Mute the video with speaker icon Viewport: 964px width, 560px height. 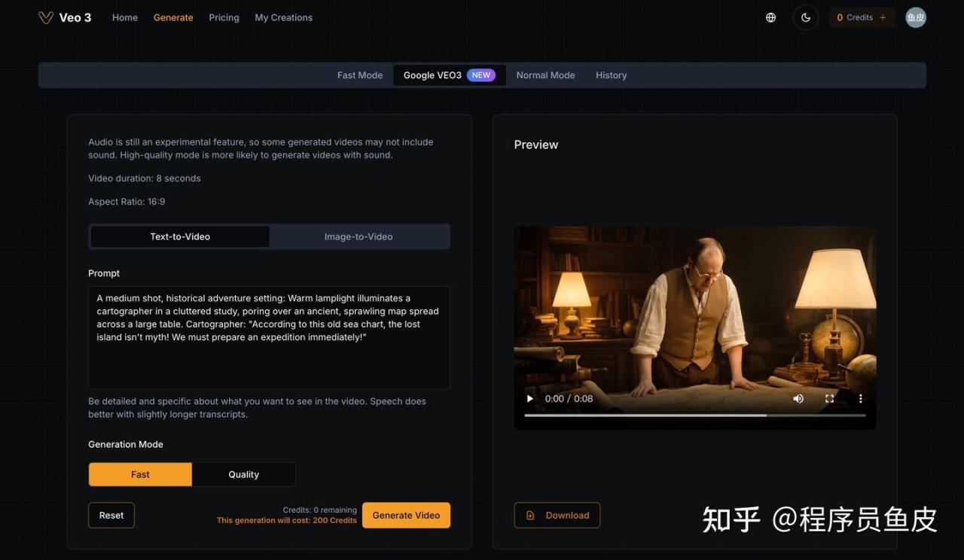(798, 399)
